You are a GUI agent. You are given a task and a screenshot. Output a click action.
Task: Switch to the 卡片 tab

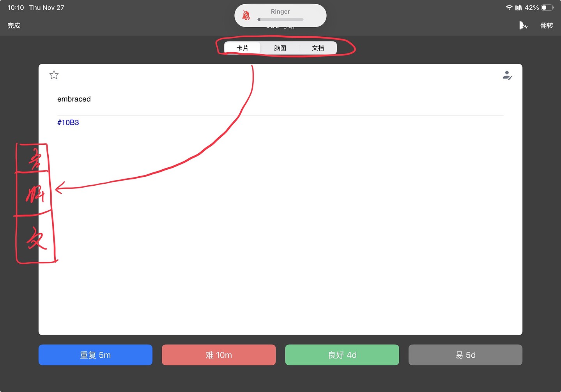(242, 48)
